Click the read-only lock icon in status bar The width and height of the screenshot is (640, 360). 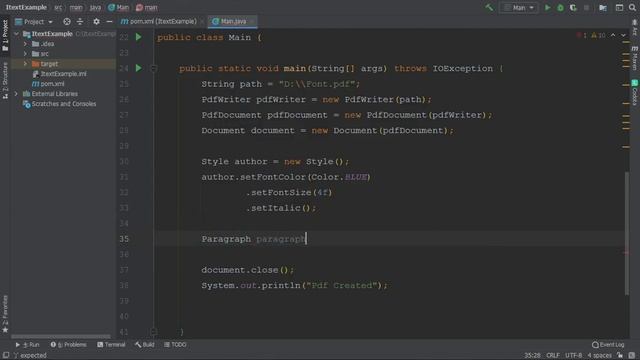pos(620,356)
